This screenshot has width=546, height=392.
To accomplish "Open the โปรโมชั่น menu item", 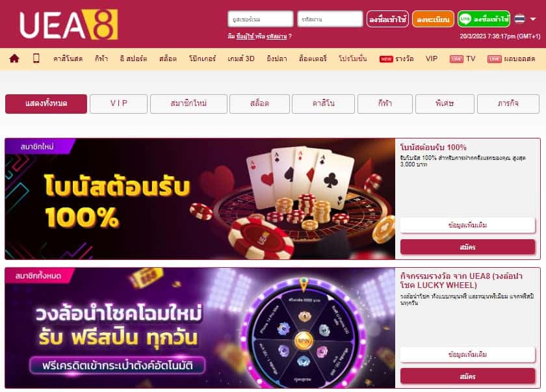I will 353,59.
